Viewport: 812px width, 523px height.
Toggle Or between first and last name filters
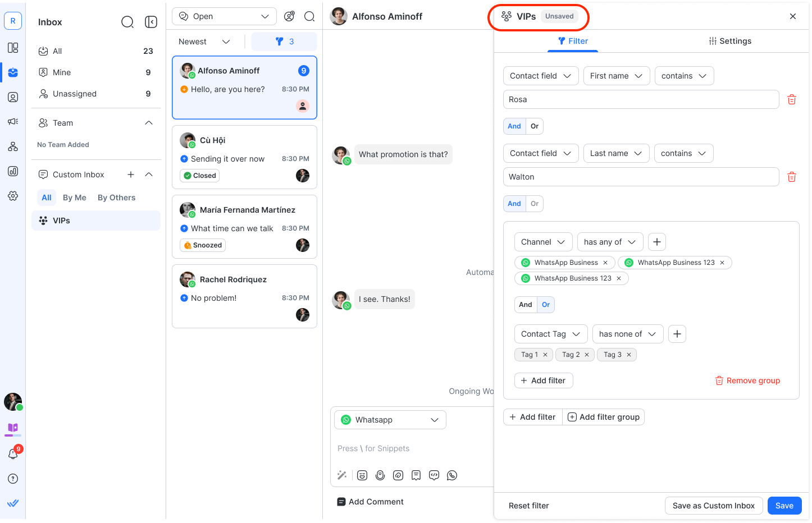pyautogui.click(x=535, y=126)
